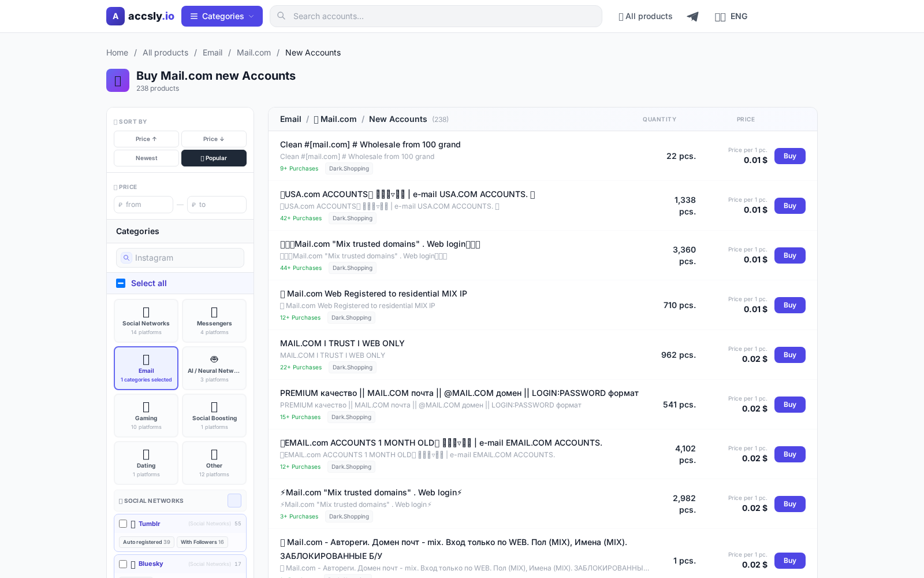Select the Other category card
The width and height of the screenshot is (924, 578).
click(214, 463)
